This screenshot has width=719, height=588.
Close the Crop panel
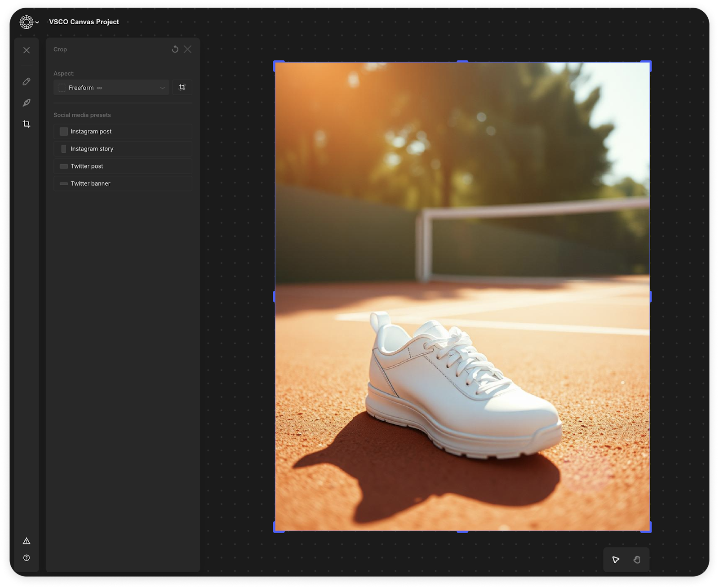187,49
